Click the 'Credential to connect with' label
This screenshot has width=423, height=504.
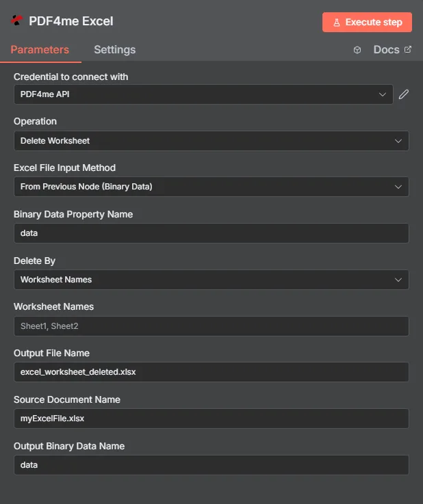70,77
